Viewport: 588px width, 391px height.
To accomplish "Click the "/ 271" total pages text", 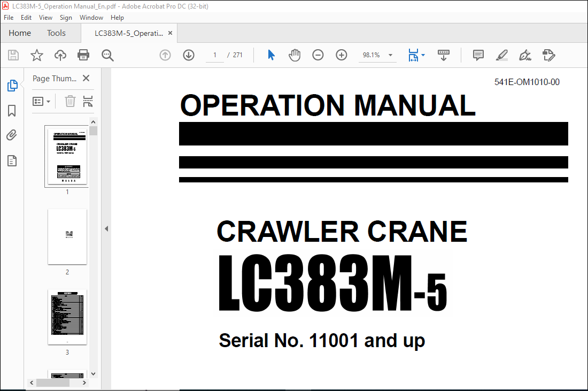I will point(235,55).
